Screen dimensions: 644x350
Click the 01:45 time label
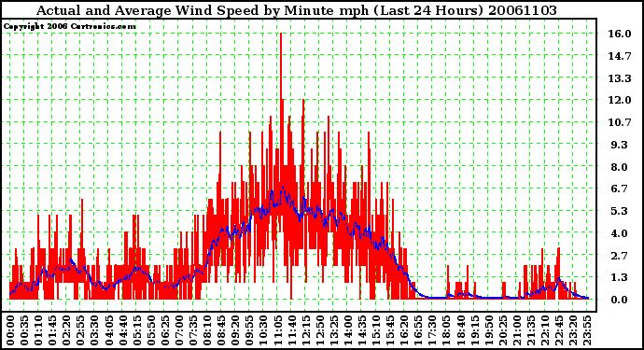52,330
